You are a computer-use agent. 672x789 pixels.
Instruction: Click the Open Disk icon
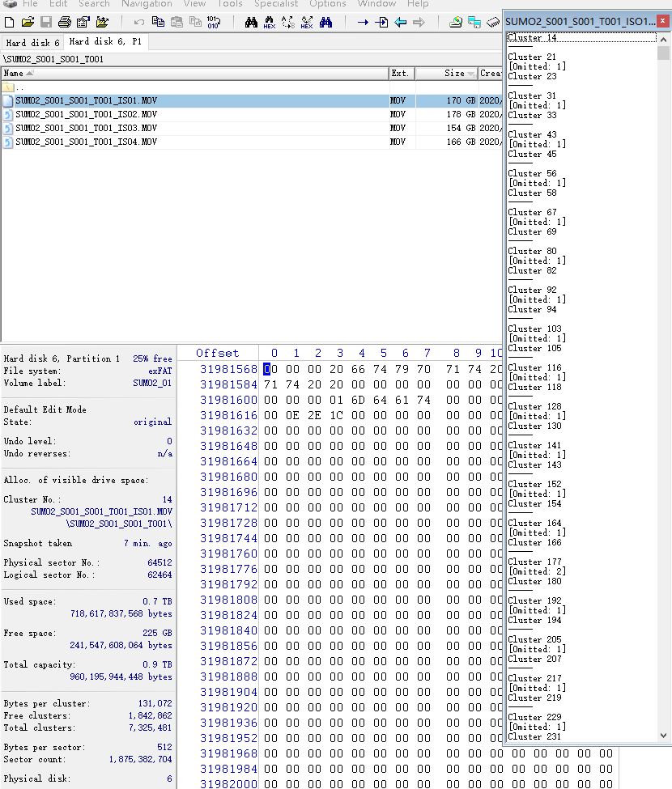pos(456,22)
